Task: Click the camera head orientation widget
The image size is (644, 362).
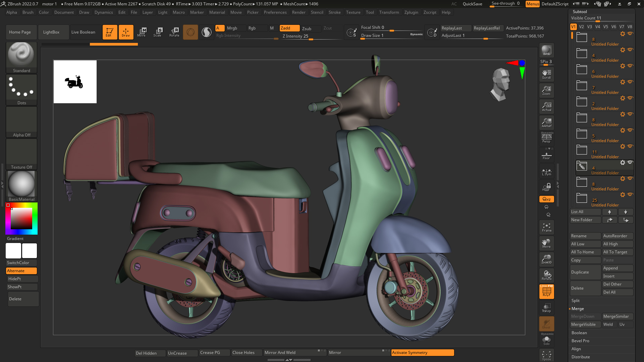Action: pyautogui.click(x=500, y=84)
